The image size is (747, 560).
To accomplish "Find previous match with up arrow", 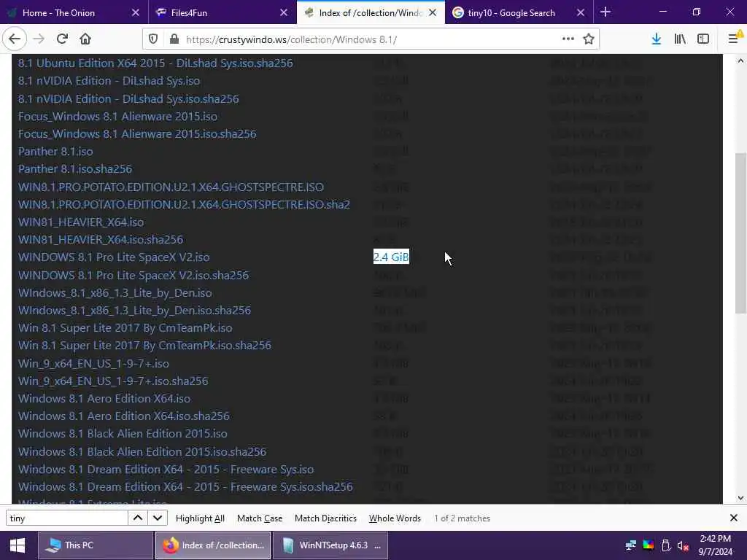I will pos(138,518).
